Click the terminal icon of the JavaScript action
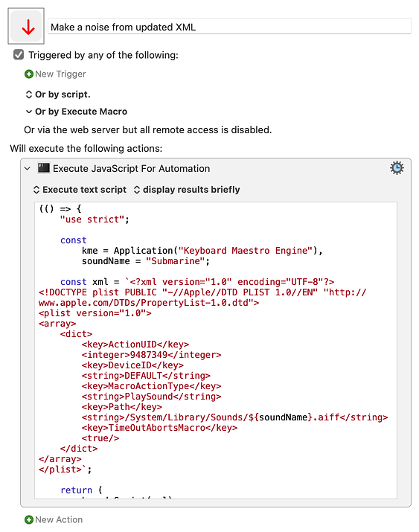The image size is (419, 532). coord(44,168)
